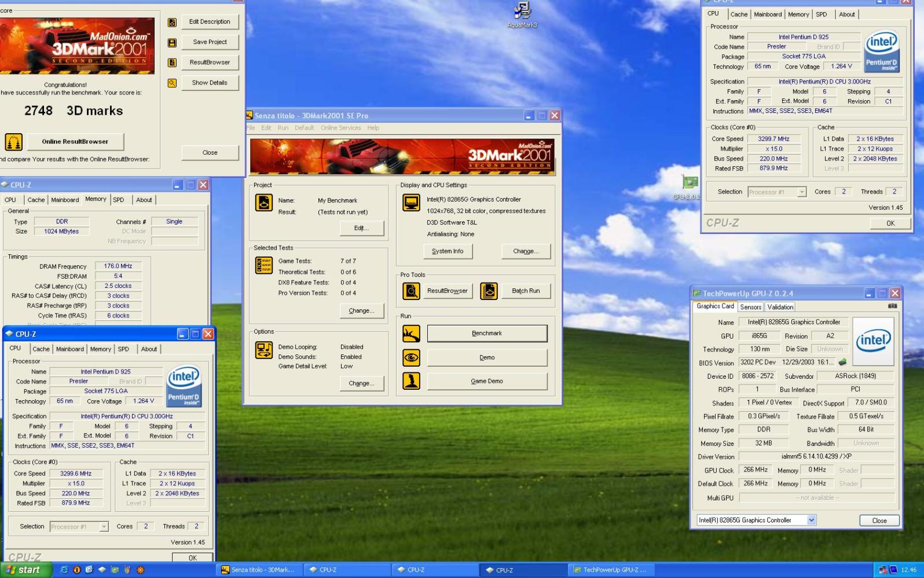The image size is (924, 578).
Task: Open Processor #1 dropdown in top-right CPU-Z window
Action: pyautogui.click(x=802, y=192)
